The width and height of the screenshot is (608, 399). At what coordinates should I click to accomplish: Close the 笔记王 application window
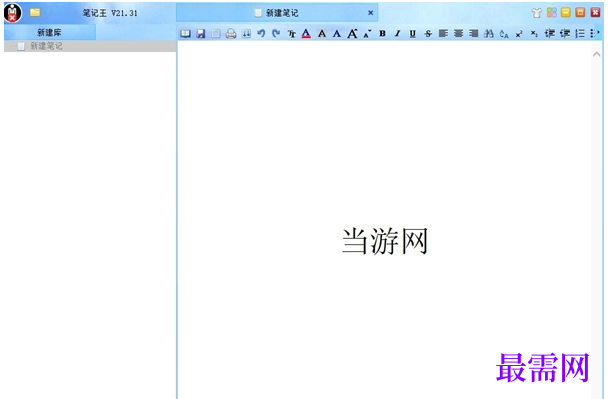coord(596,12)
